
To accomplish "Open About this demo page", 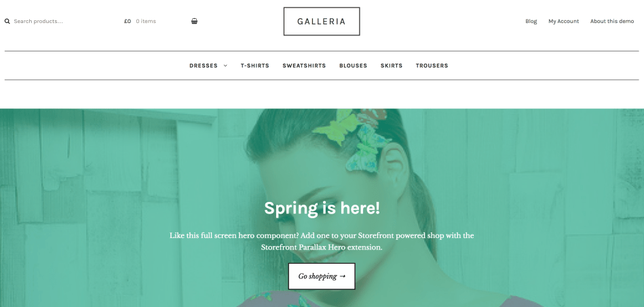I will [612, 21].
